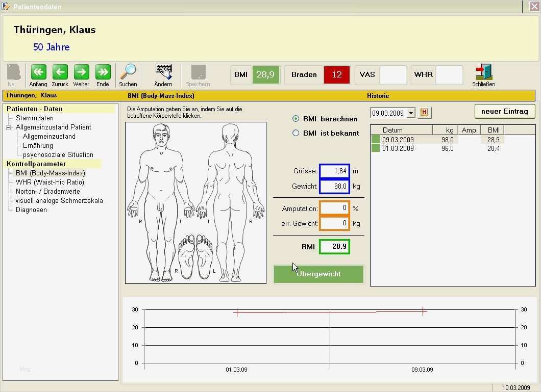Click the red Braden score value 12
The image size is (541, 392).
336,74
